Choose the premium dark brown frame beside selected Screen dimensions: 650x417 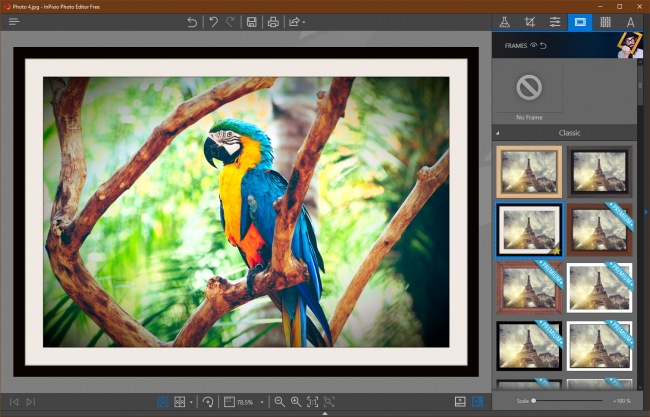tap(599, 230)
